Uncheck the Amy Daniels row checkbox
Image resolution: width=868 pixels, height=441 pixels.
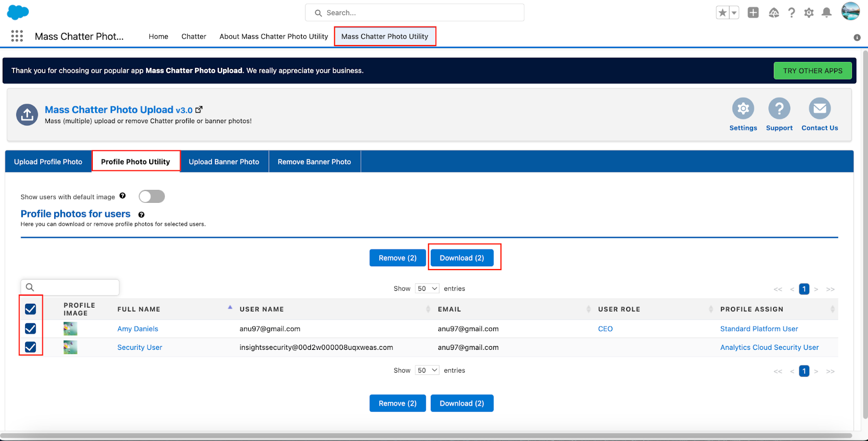[30, 329]
